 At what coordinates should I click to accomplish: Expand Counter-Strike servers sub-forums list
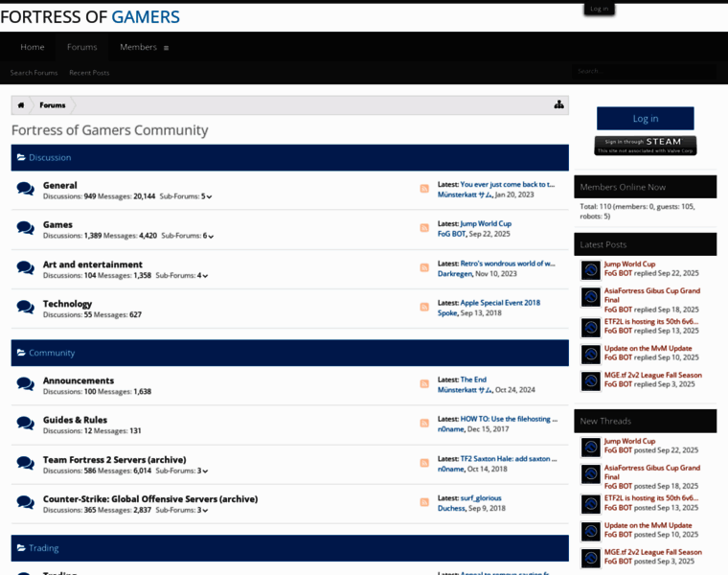[x=205, y=511]
